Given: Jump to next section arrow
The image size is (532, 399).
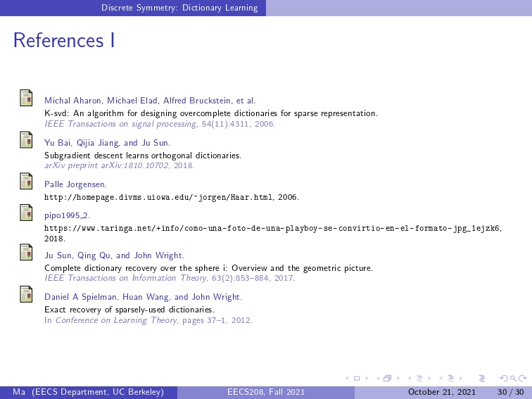Looking at the screenshot, I should 460,379.
